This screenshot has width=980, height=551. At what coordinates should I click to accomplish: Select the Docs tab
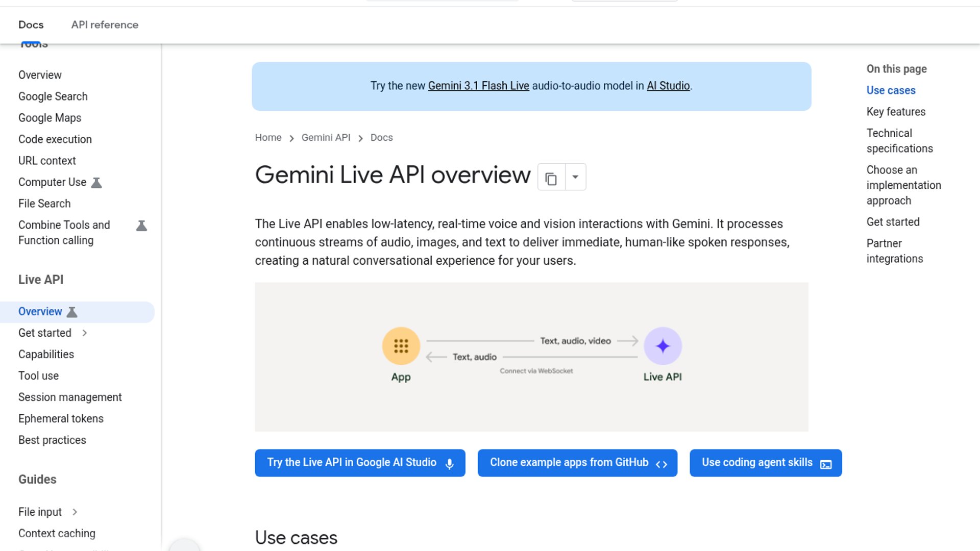(31, 25)
